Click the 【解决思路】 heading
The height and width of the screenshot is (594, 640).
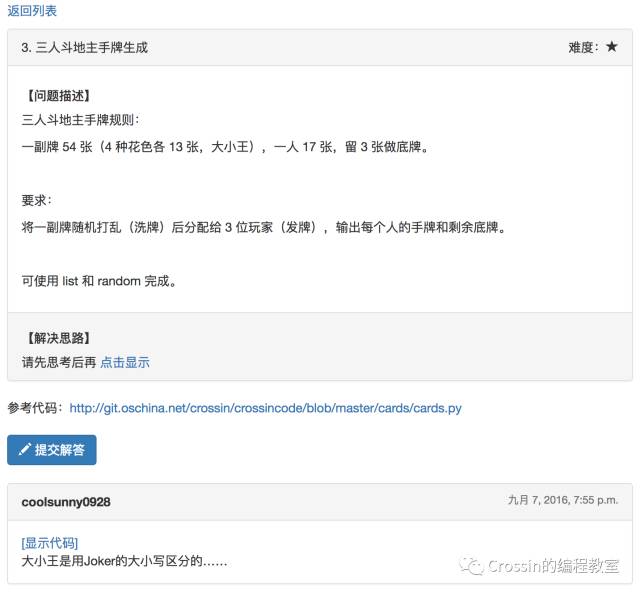point(56,338)
